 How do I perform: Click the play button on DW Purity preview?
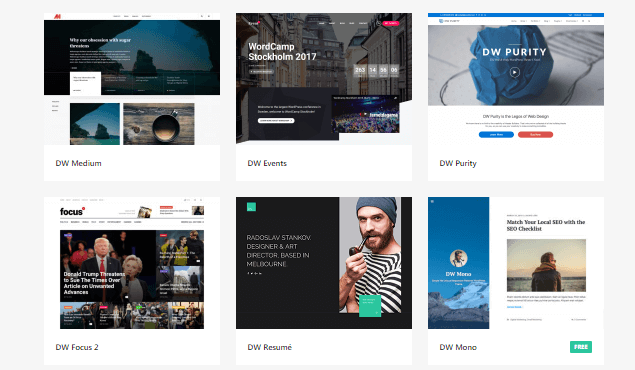tap(514, 72)
